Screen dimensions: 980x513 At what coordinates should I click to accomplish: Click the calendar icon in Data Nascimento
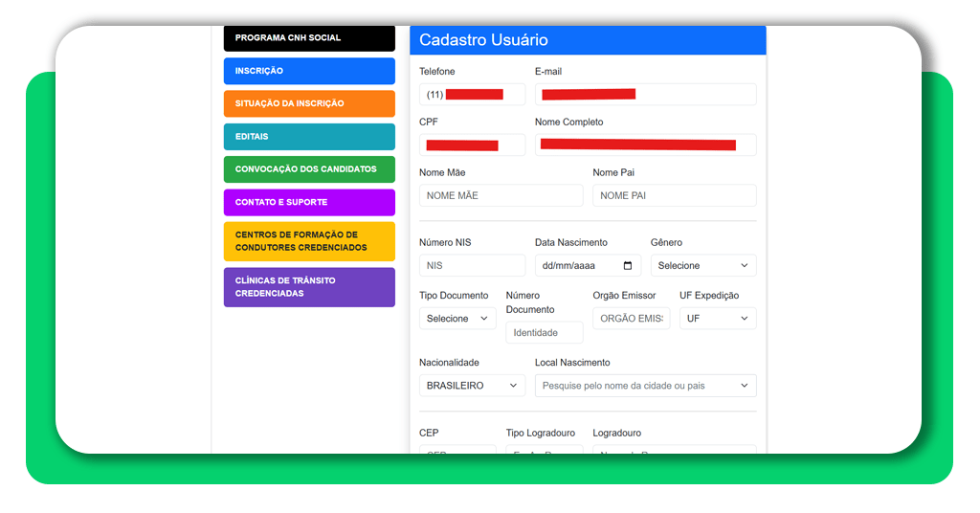[x=628, y=266]
